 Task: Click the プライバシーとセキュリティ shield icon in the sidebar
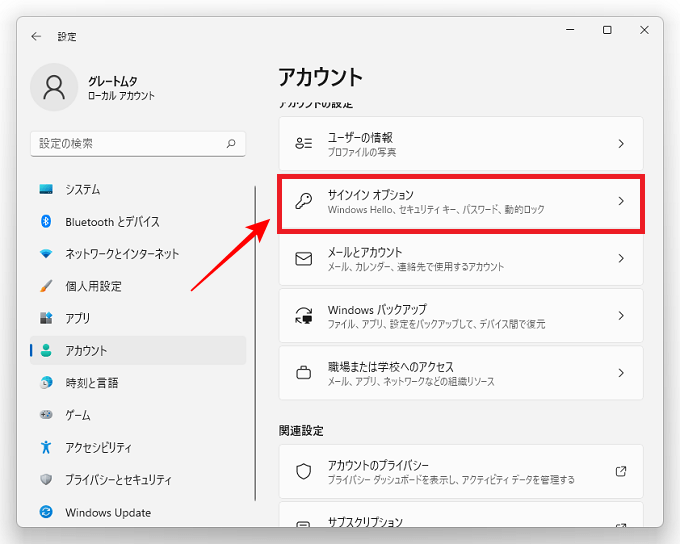[x=46, y=479]
